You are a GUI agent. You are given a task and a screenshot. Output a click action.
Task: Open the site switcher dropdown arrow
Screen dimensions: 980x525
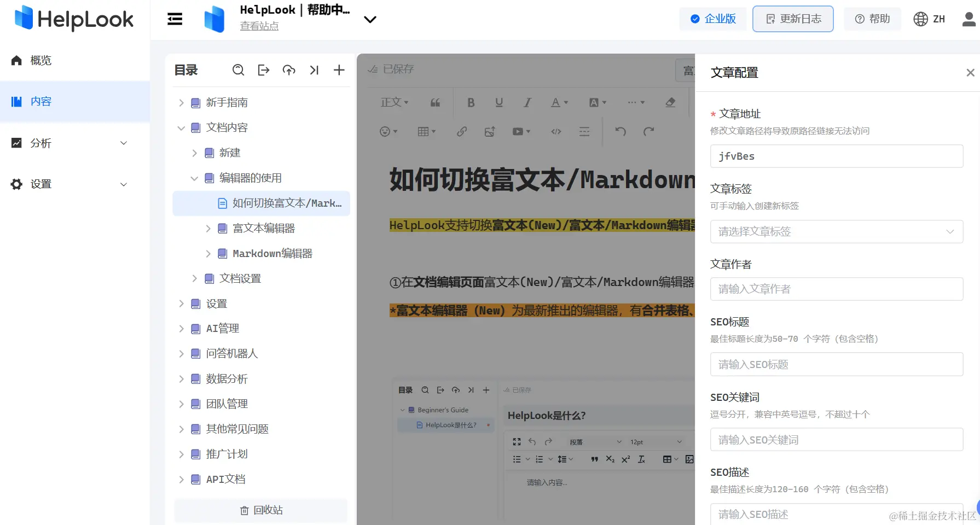(370, 20)
